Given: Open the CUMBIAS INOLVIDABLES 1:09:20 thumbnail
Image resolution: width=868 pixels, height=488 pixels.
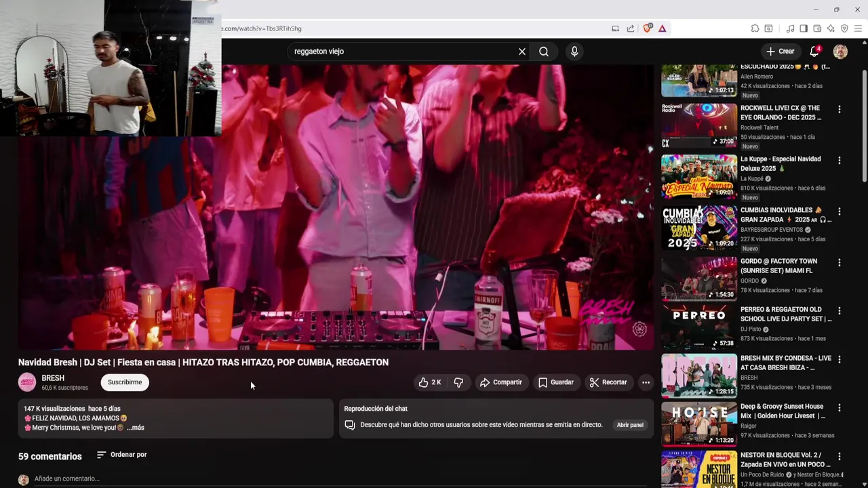Looking at the screenshot, I should coord(699,227).
